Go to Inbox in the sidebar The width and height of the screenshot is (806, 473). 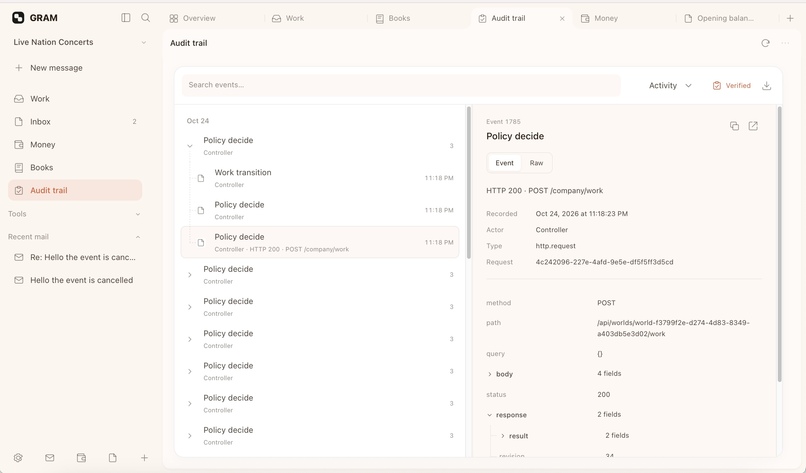click(x=75, y=121)
